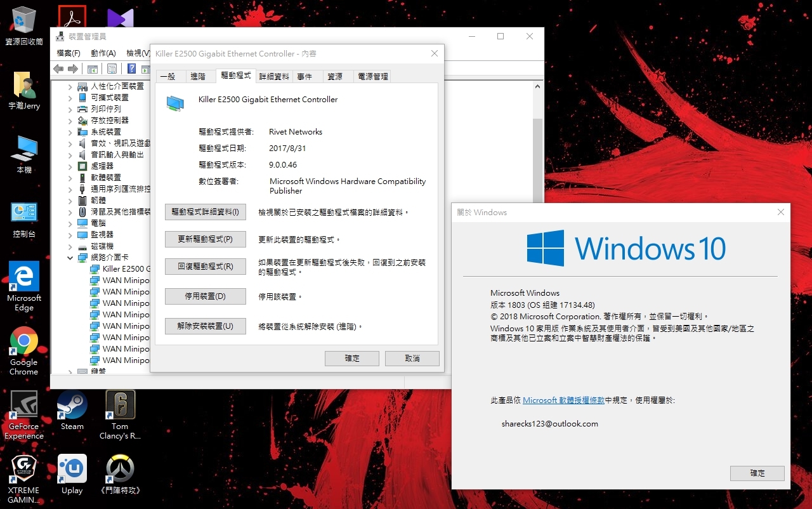This screenshot has height=509, width=812.
Task: Click 更新驅動程式(P) update driver button
Action: click(206, 239)
